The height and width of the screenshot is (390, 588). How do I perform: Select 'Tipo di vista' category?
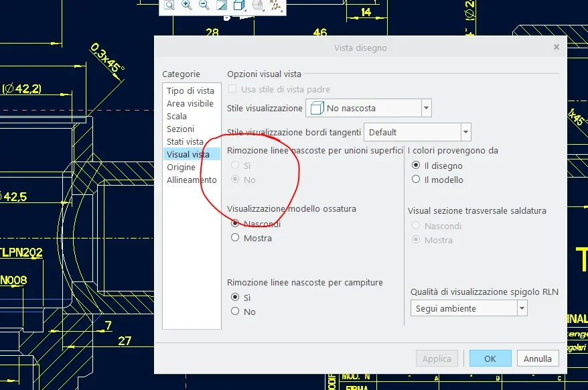[x=190, y=91]
